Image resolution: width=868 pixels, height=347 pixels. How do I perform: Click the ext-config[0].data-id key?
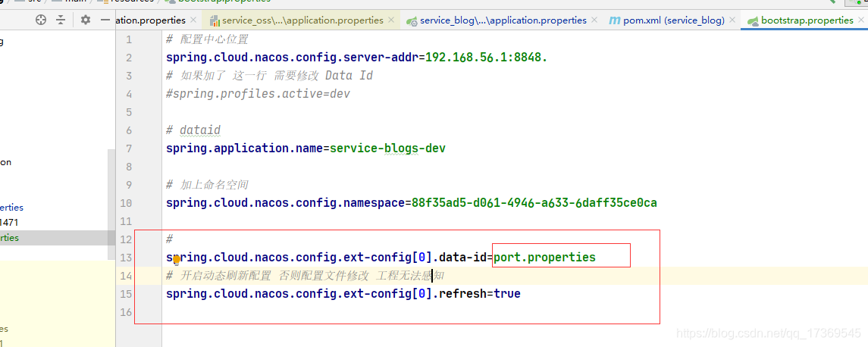pos(326,258)
